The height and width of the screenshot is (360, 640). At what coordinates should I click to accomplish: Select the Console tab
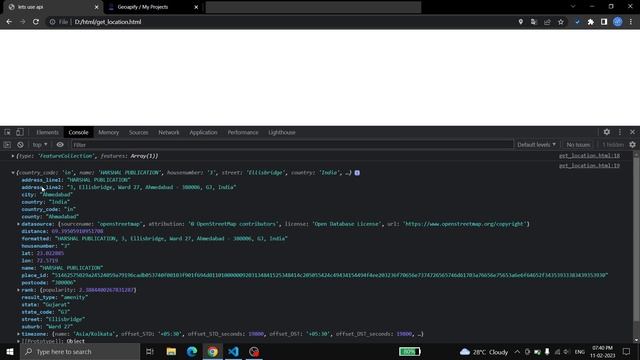(78, 132)
